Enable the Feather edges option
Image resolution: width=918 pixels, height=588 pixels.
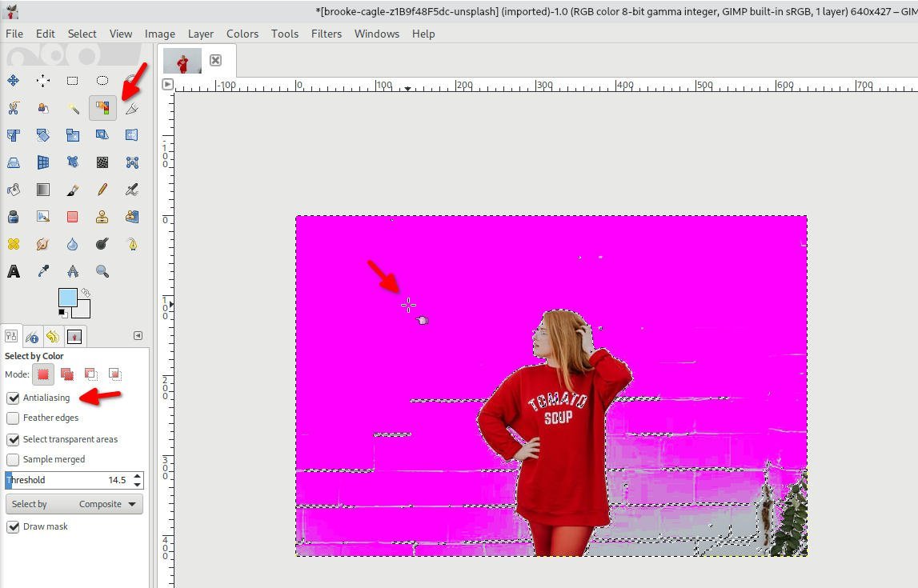(x=13, y=418)
